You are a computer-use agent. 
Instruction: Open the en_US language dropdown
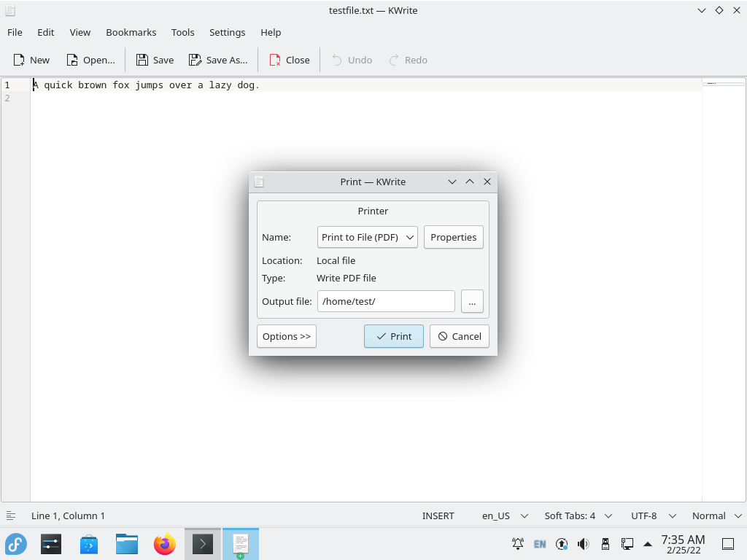click(x=505, y=516)
